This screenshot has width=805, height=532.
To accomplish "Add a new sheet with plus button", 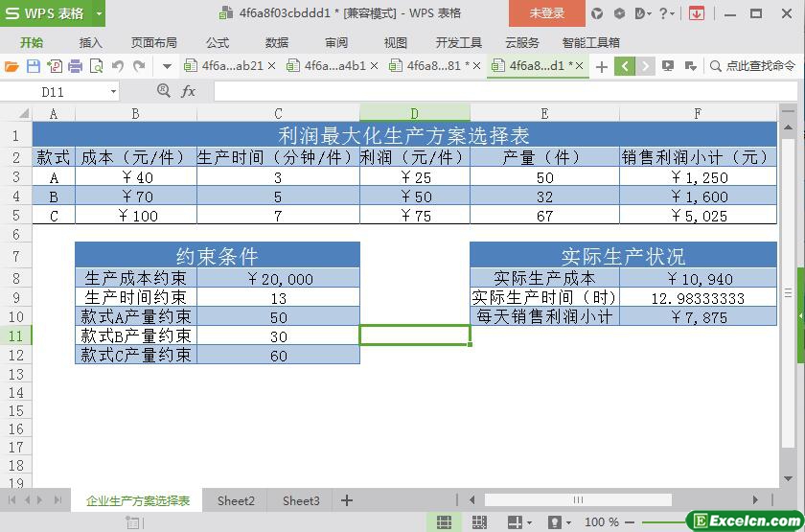I will point(347,500).
